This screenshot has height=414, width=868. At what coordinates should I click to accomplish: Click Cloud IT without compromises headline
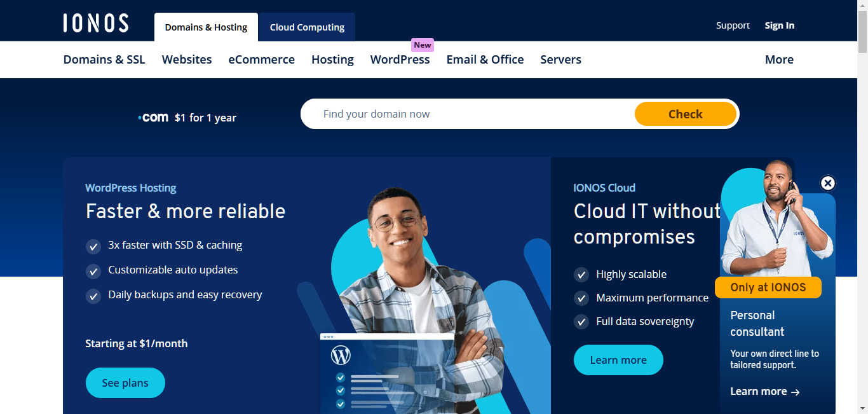[x=648, y=224]
